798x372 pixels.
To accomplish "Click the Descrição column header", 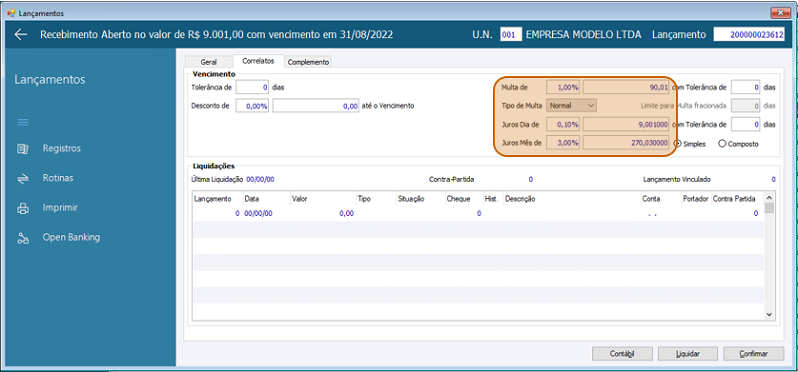I will pos(520,199).
